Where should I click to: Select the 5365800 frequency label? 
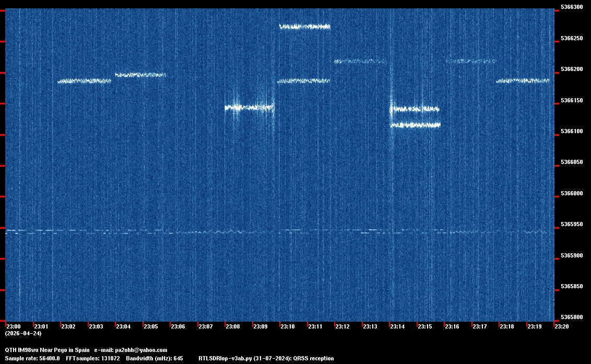(572, 317)
